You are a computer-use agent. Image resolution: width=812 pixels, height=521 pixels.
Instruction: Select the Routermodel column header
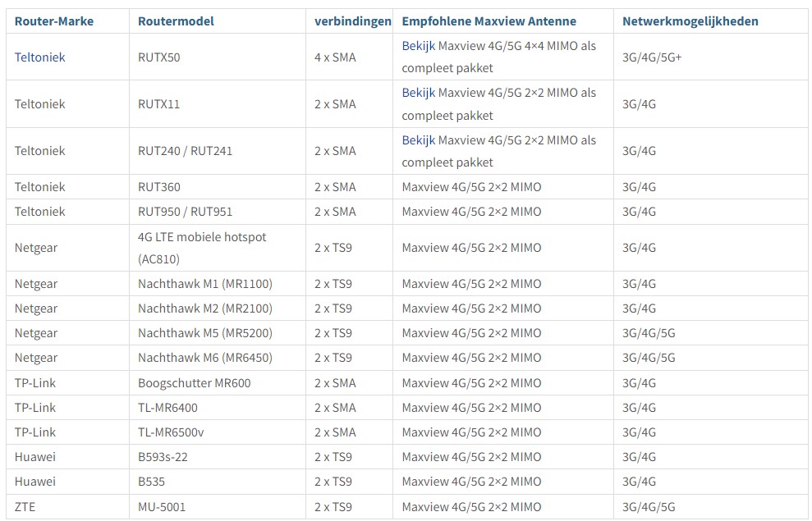coord(176,21)
